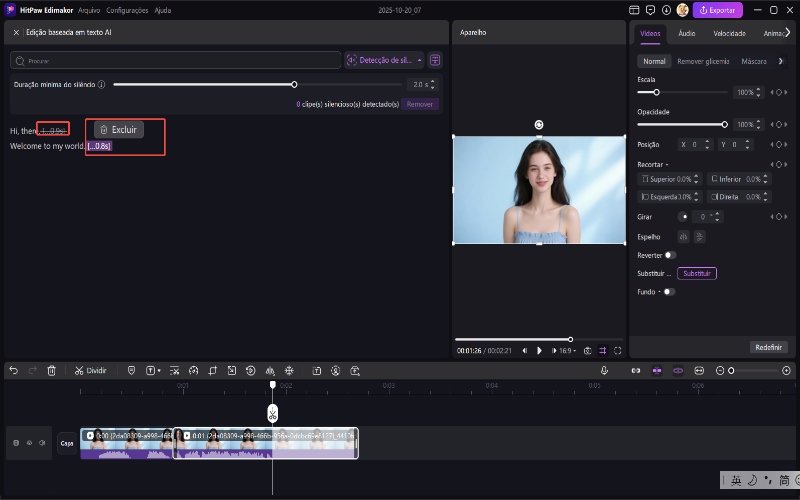
Task: Click the Opacidade slider
Action: pyautogui.click(x=683, y=124)
